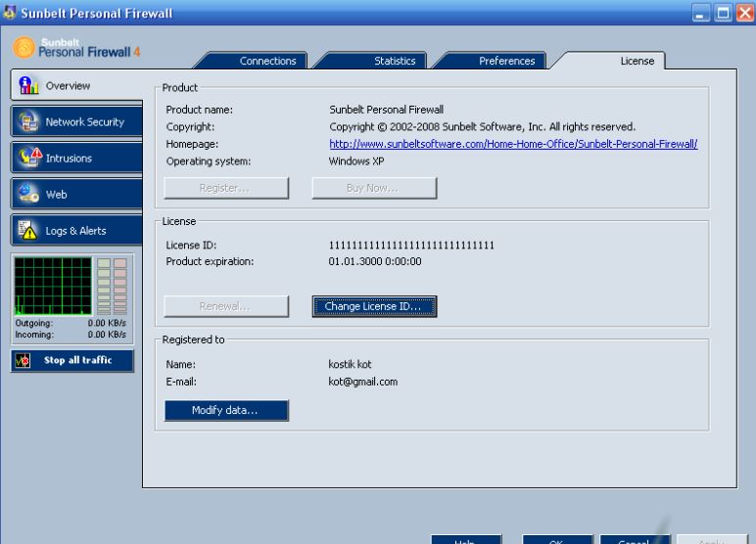Click the Web globe-and-key icon

point(29,194)
